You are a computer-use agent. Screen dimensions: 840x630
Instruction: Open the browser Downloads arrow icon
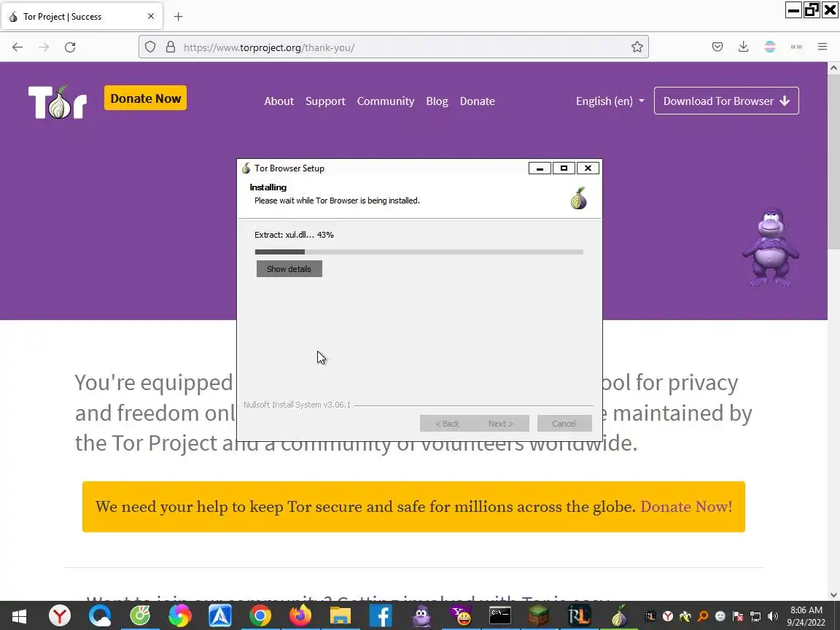point(743,47)
